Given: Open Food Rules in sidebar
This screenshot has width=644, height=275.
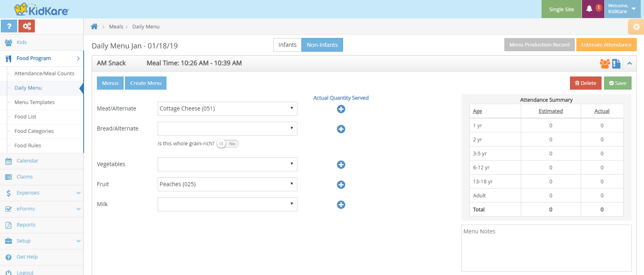Looking at the screenshot, I should [x=28, y=146].
